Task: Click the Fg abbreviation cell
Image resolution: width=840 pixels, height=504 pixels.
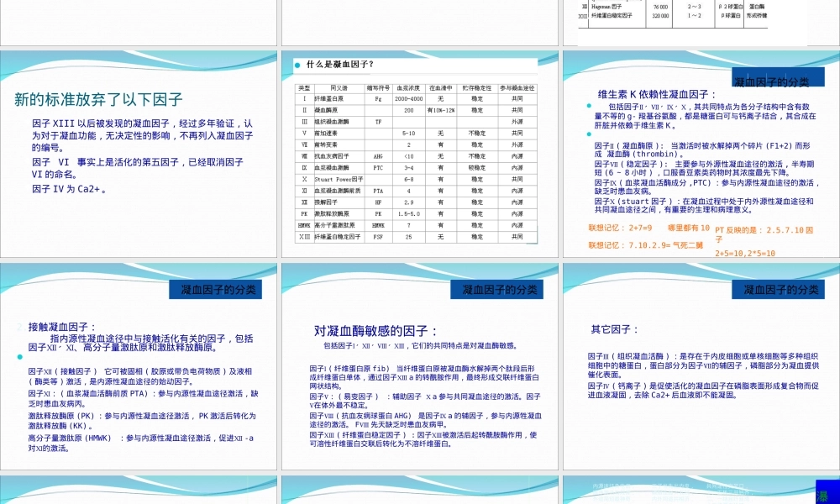Action: (x=378, y=99)
